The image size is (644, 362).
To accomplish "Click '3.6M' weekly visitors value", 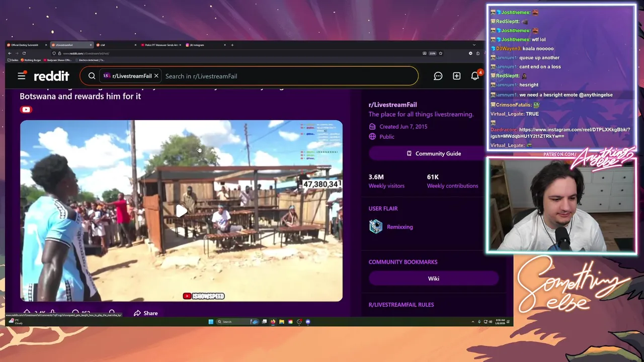I will 376,177.
